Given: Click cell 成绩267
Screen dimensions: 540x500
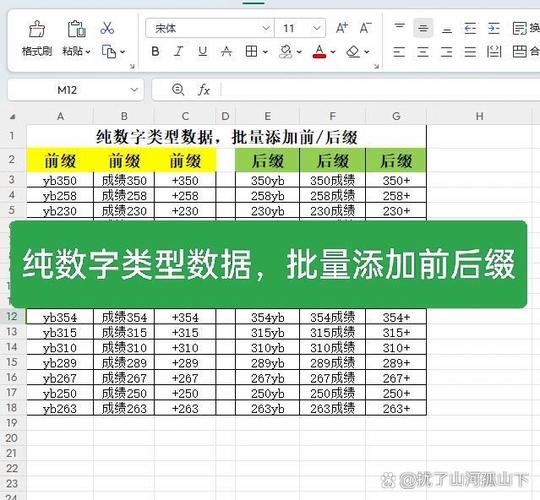Looking at the screenshot, I should pos(124,378).
